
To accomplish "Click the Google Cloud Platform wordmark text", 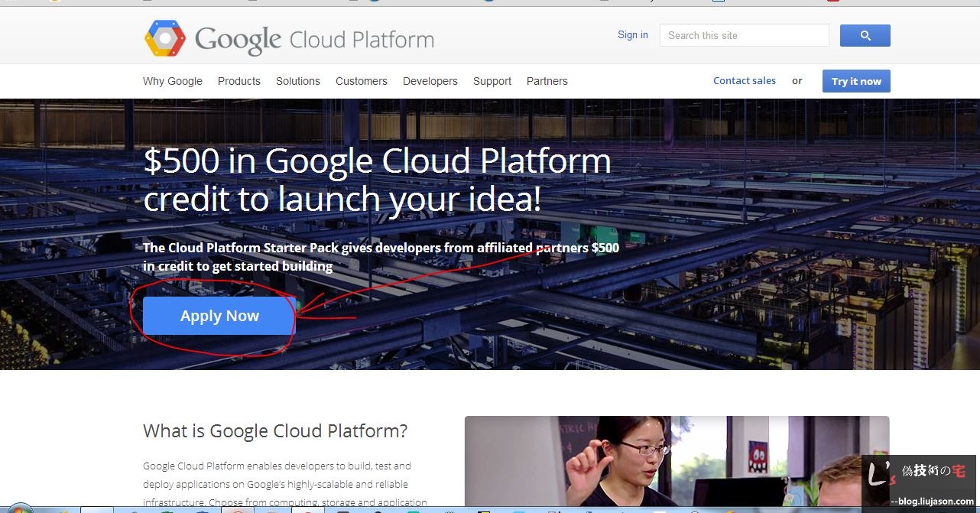I will [x=314, y=39].
